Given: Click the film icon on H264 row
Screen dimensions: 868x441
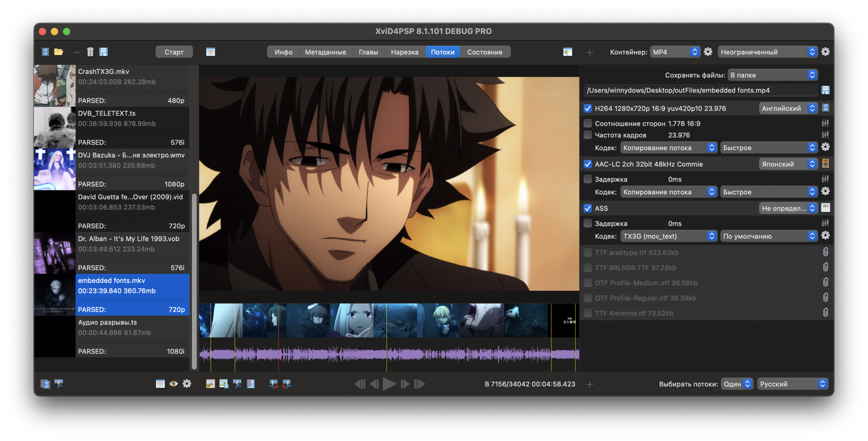Looking at the screenshot, I should pos(825,108).
